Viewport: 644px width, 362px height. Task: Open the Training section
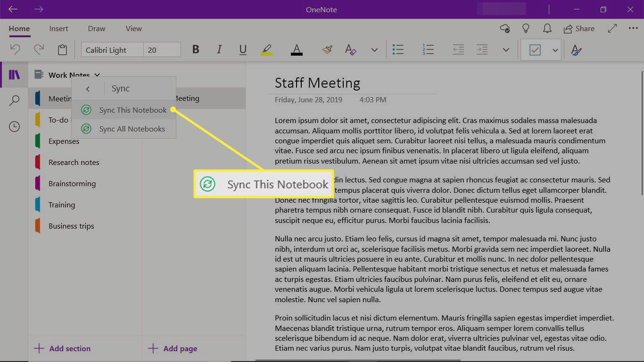tap(85, 205)
